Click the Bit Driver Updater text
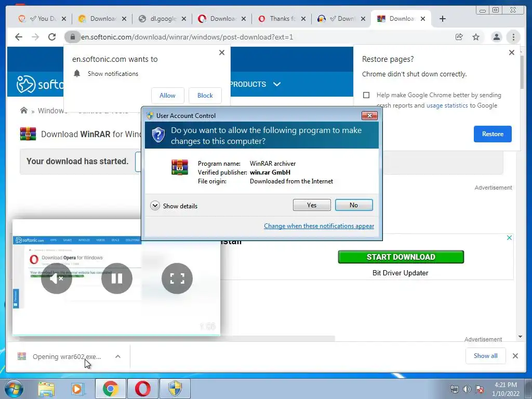This screenshot has height=399, width=532. (401, 273)
